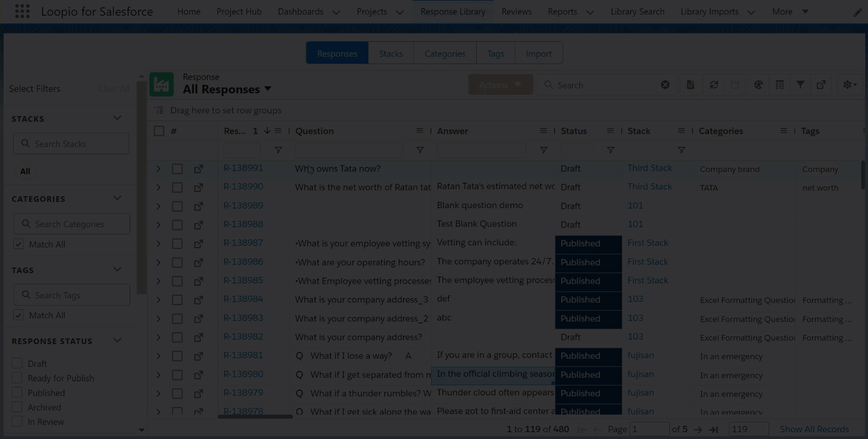868x439 pixels.
Task: Clear the search box with the X icon
Action: tap(665, 85)
